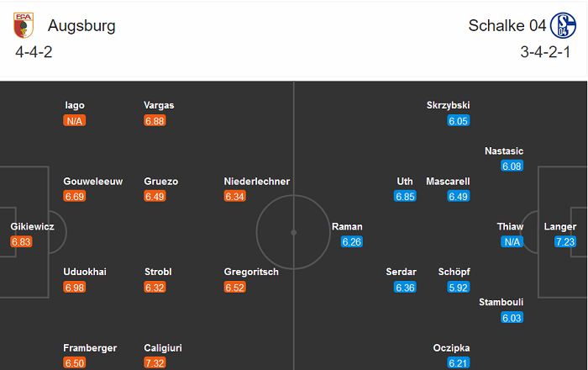
Task: Select defender Nastasic
Action: pyautogui.click(x=504, y=151)
